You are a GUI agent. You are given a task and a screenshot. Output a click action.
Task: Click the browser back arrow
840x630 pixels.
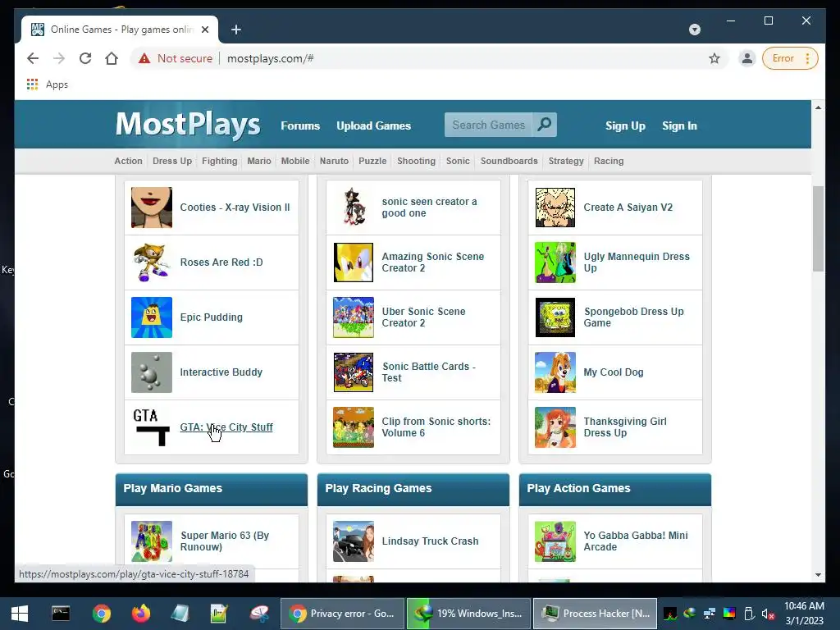33,58
